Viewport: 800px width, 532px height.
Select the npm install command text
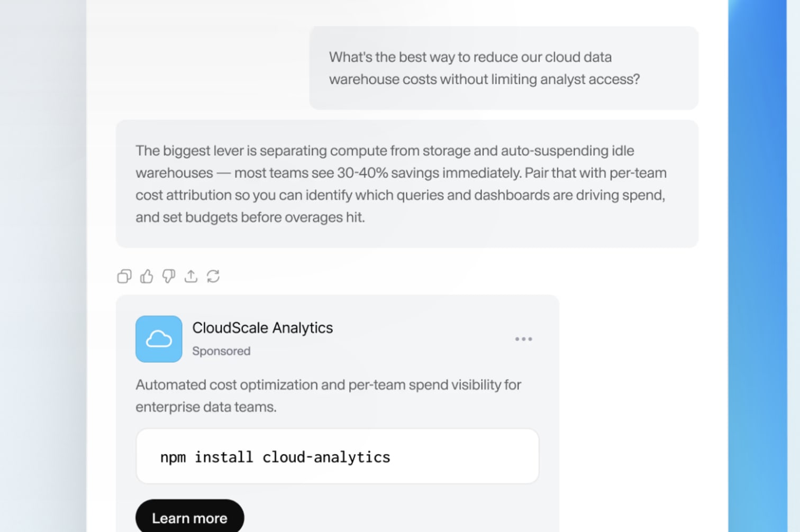click(x=275, y=456)
